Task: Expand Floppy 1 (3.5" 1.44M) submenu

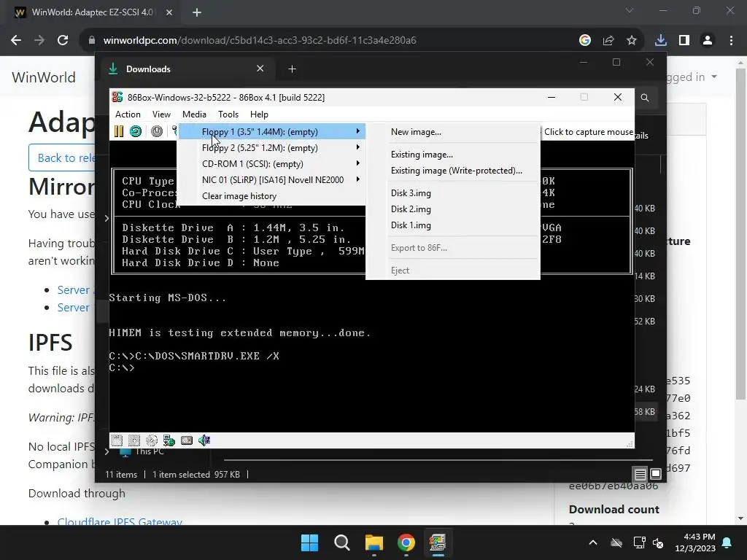Action: pos(272,132)
